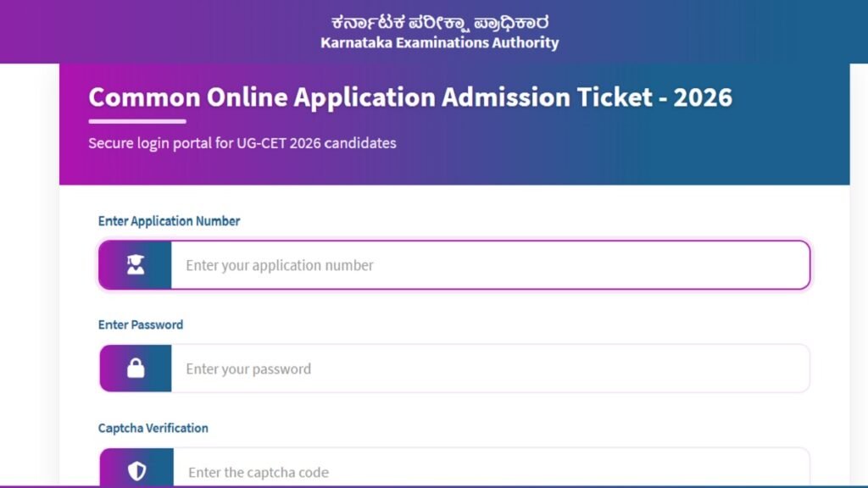Viewport: 868px width, 488px height.
Task: Click the 'Enter Application Number' label
Action: point(169,220)
